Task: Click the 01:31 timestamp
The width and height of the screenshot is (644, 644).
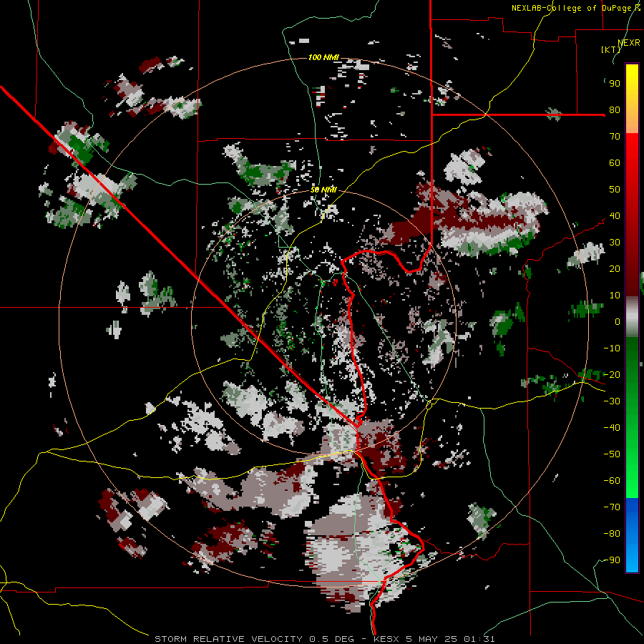Action: pos(479,639)
